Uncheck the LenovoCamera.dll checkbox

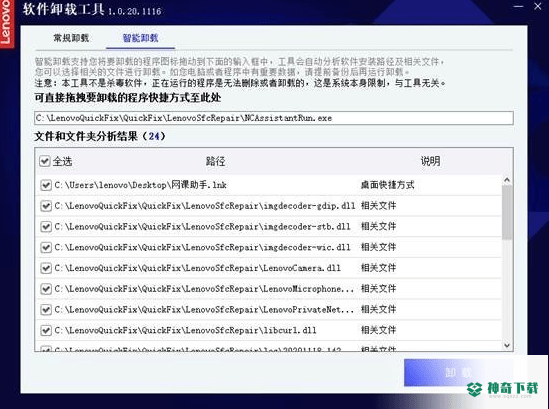point(46,268)
